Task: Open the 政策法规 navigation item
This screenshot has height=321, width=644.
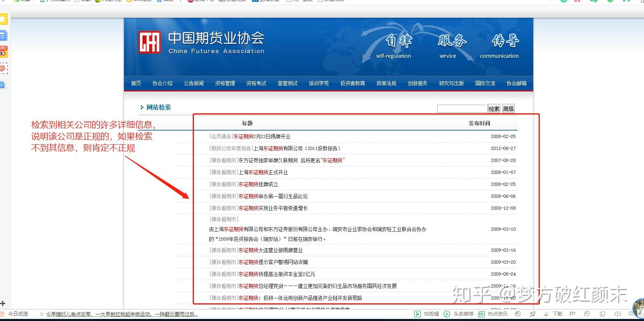Action: click(x=386, y=83)
